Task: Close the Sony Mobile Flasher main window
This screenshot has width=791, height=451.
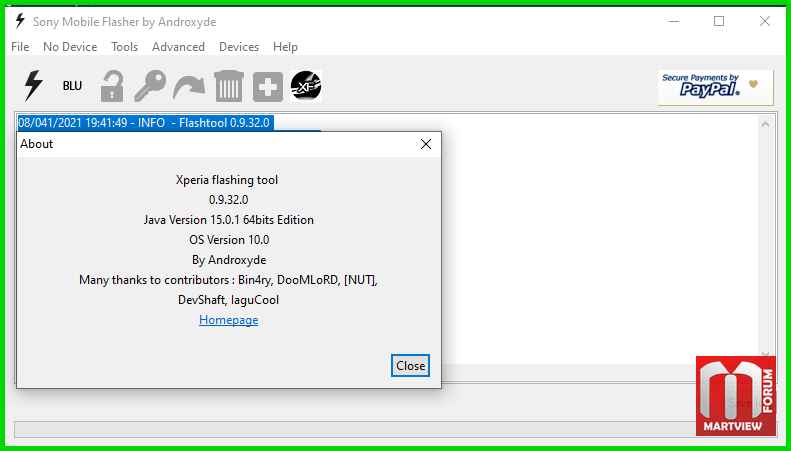Action: (765, 21)
